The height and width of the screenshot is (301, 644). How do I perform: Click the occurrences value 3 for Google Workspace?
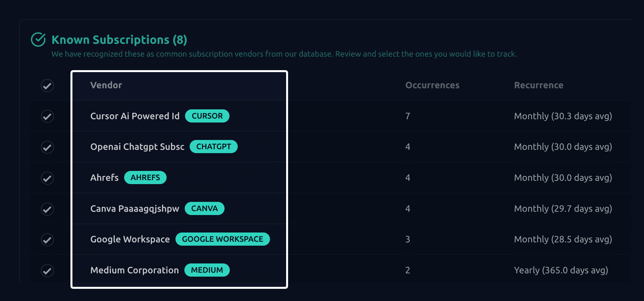(x=408, y=239)
